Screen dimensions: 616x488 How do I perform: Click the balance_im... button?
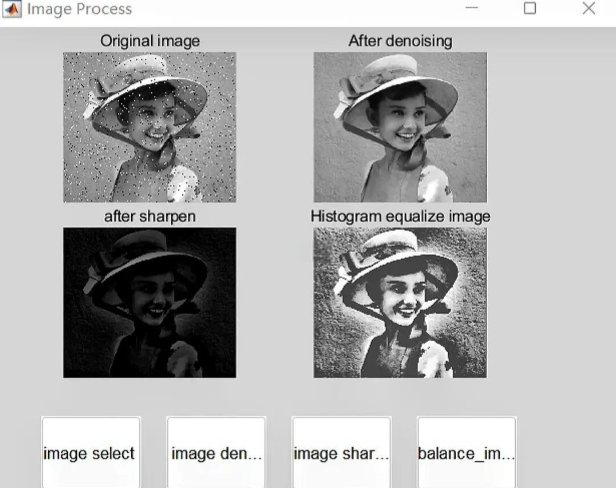[x=467, y=453]
